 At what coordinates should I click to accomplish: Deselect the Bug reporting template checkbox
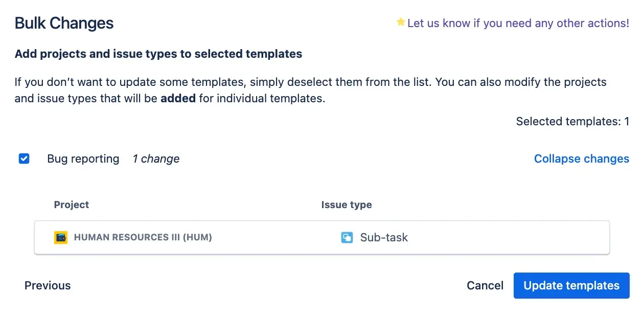(x=24, y=159)
